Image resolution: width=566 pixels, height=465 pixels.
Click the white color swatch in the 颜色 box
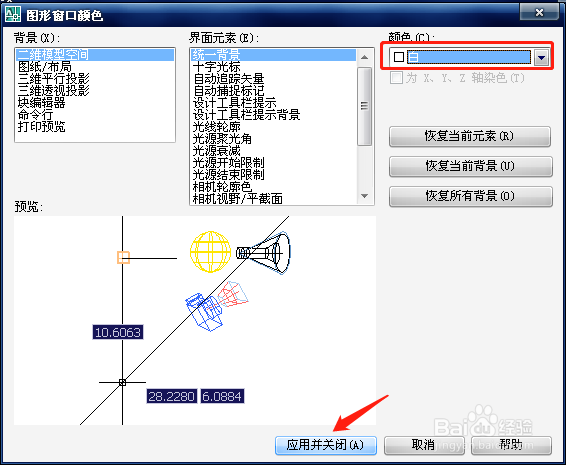click(399, 57)
